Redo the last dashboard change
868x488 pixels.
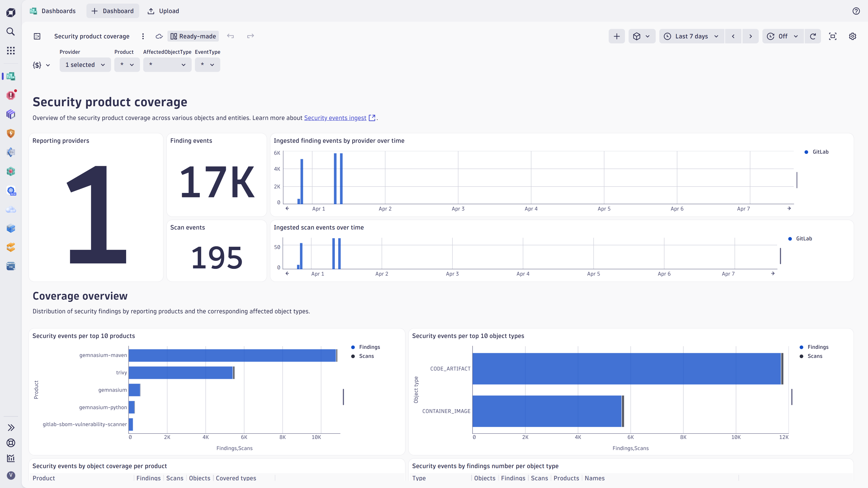250,36
